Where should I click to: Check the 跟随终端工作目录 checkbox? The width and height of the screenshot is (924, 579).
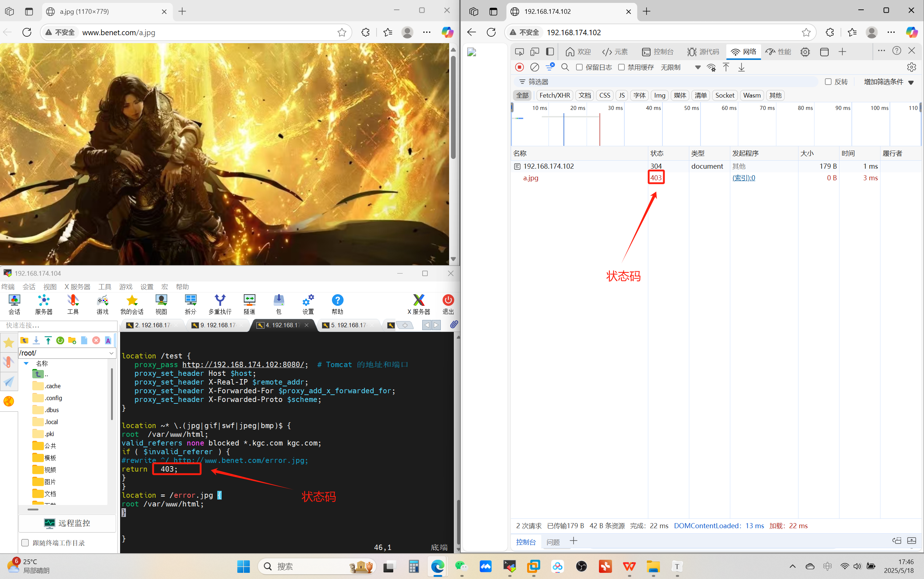click(25, 543)
